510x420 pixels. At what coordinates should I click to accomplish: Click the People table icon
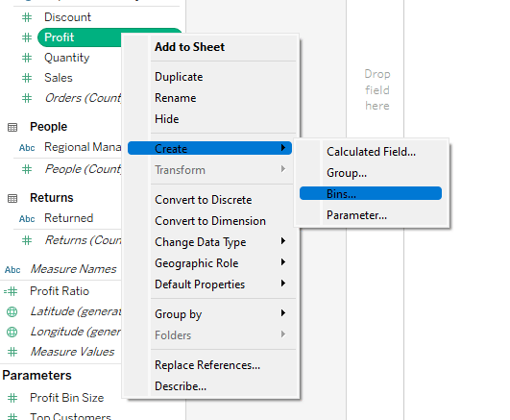tap(12, 127)
